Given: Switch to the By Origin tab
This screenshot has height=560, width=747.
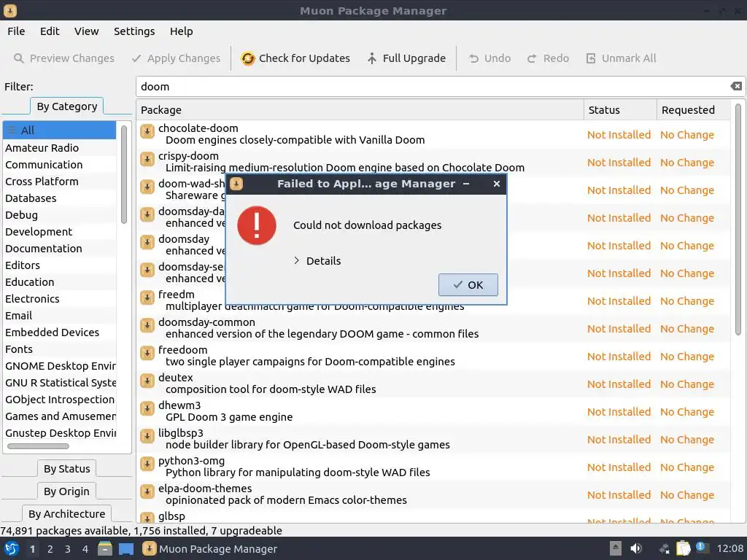Looking at the screenshot, I should pos(66,491).
